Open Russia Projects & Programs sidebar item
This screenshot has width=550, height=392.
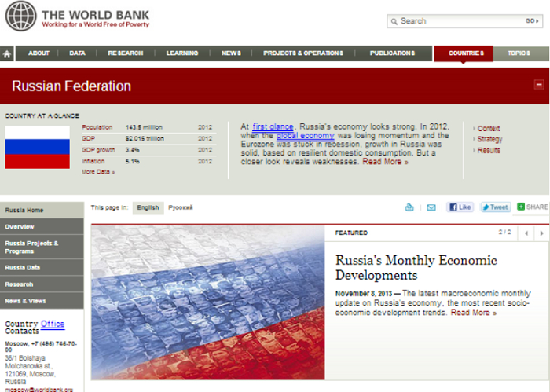[x=42, y=247]
